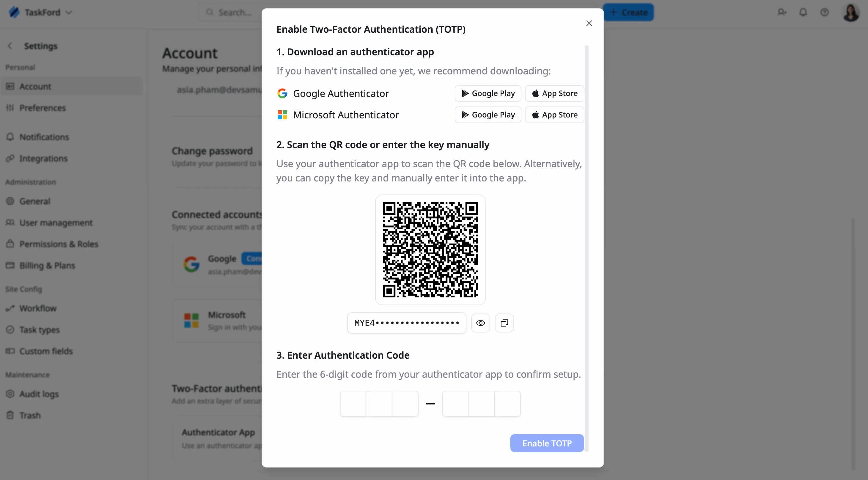Focus third digit box of authentication code
This screenshot has width=868, height=480.
pos(405,404)
